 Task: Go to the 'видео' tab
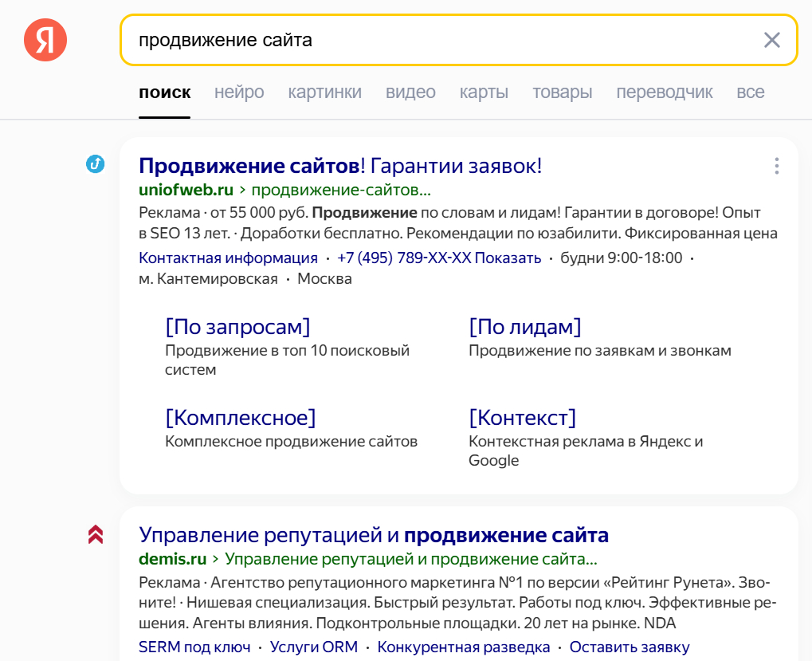pos(410,92)
